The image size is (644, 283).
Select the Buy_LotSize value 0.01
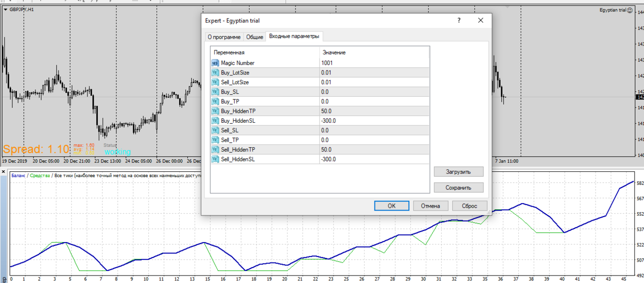click(326, 73)
